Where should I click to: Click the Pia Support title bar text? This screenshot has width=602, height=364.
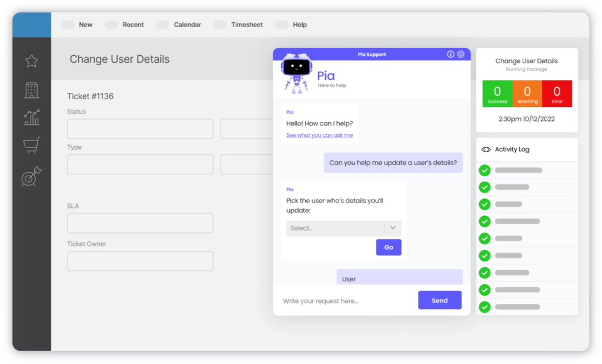(372, 55)
